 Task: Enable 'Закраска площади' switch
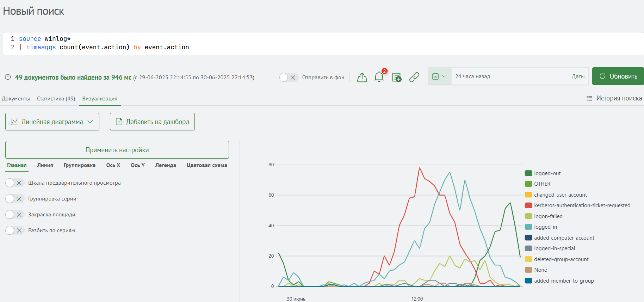(15, 215)
